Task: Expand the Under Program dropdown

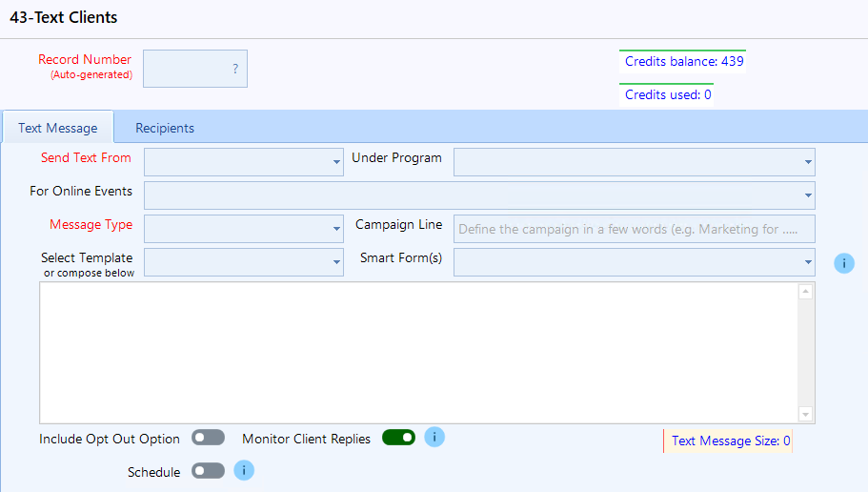Action: click(635, 162)
